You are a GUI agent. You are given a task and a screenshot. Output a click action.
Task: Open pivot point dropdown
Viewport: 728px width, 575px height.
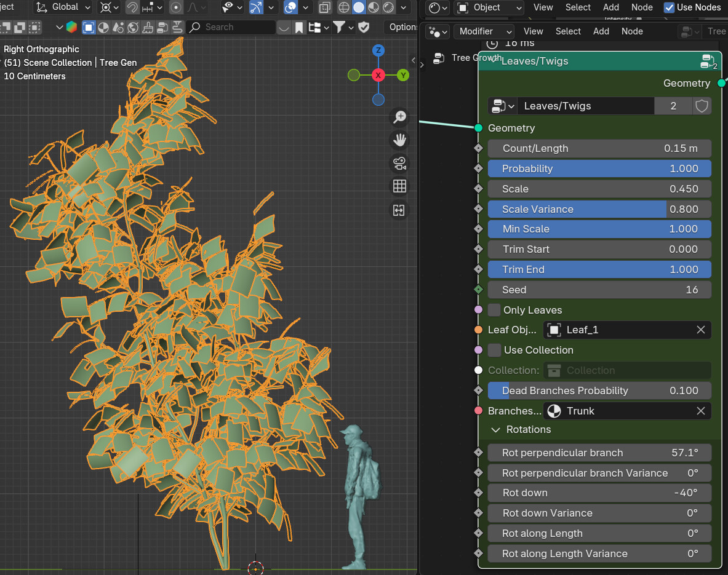(110, 7)
